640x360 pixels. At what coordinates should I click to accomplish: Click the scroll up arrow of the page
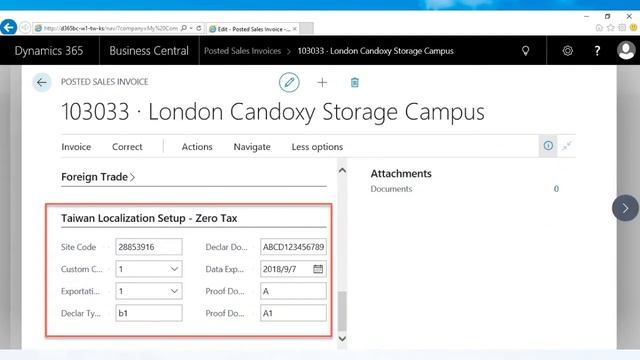[342, 171]
